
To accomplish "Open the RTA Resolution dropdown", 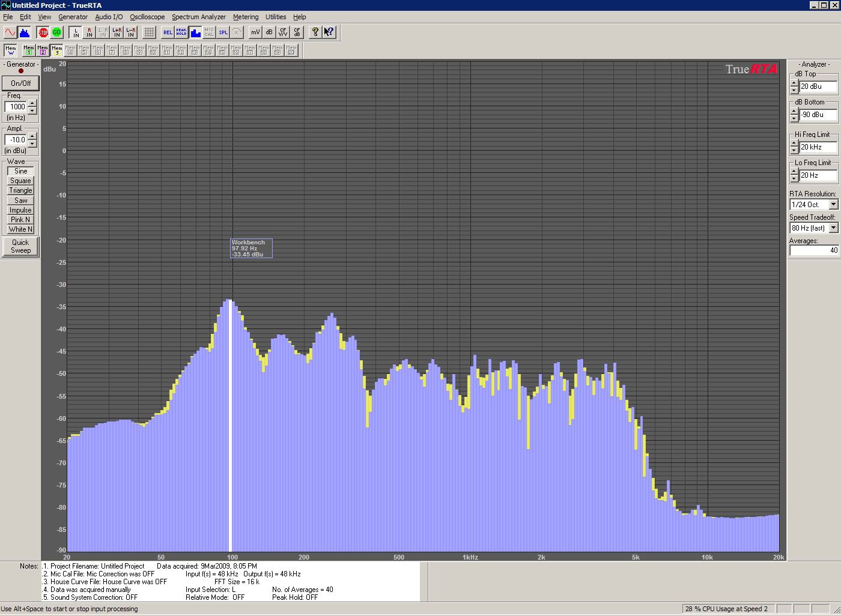I will click(x=833, y=205).
